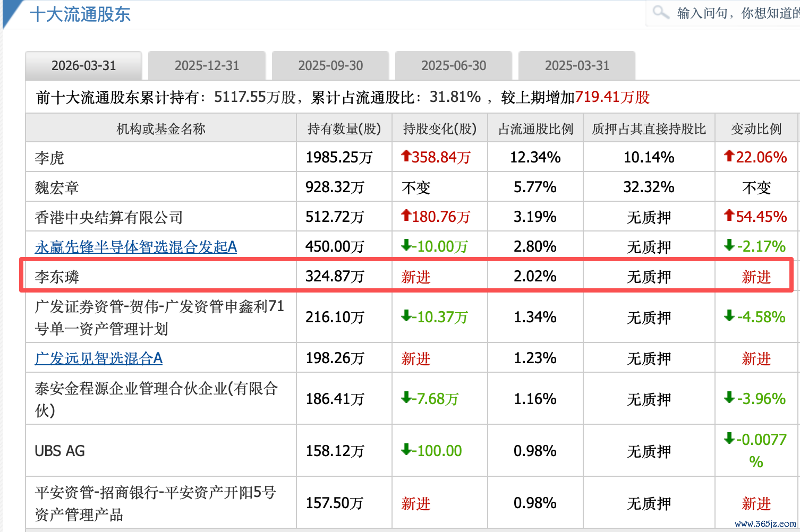Click the blue corner marker beside 十大流通股东
Viewport: 800px width, 532px height.
coord(12,13)
